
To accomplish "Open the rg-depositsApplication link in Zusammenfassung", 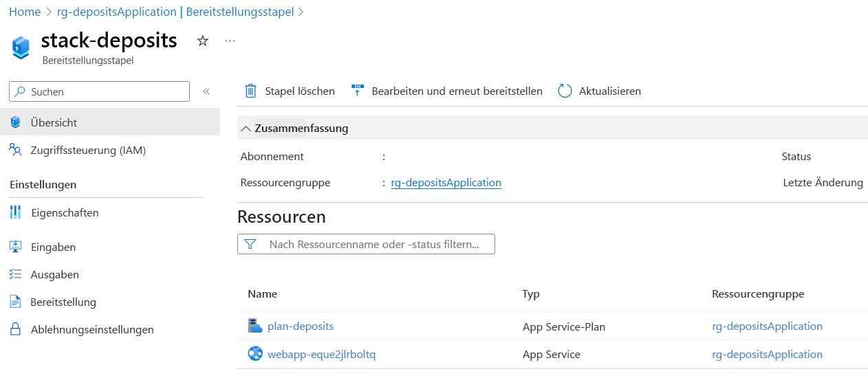I will (x=446, y=183).
